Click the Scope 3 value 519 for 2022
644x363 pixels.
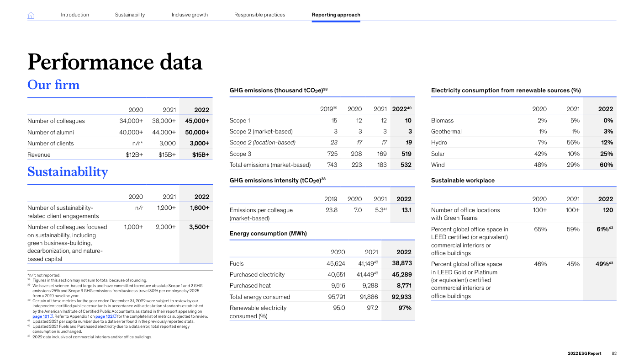[406, 154]
